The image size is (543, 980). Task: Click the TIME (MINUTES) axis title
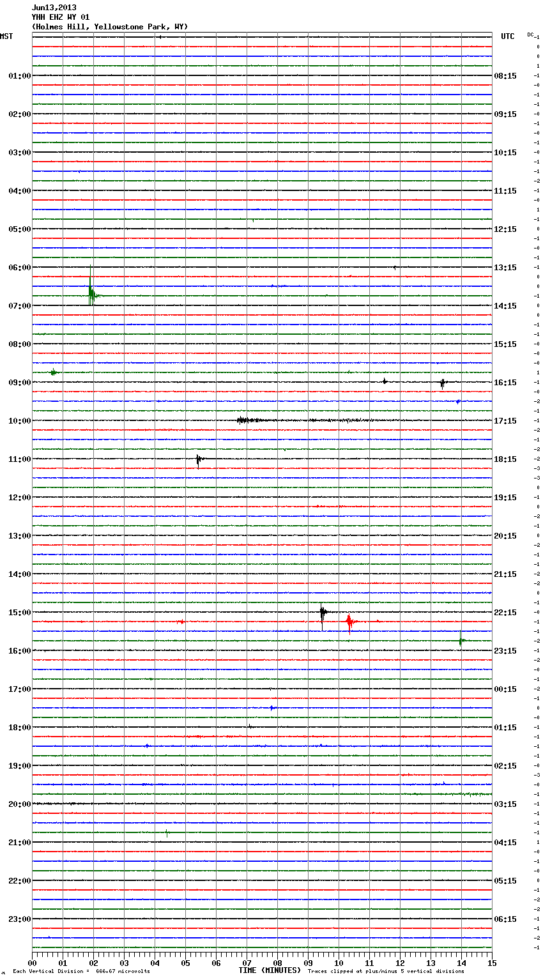tap(270, 970)
